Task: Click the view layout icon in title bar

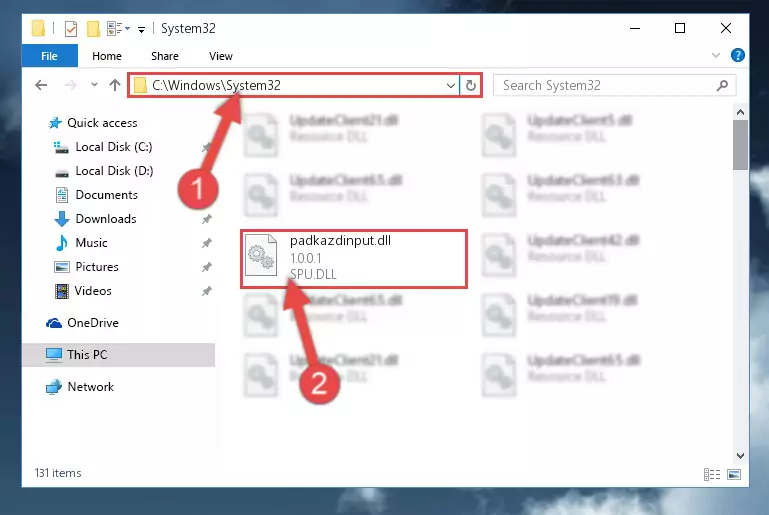Action: pos(115,28)
